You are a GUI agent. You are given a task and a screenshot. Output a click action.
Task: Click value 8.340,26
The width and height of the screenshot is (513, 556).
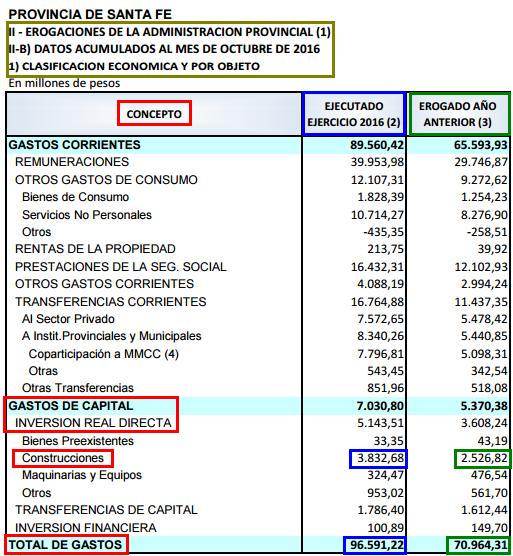(380, 336)
